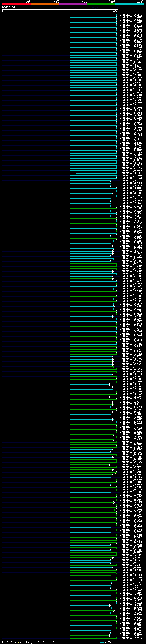Click the purple ~60% identity legend segment

(73, 4)
